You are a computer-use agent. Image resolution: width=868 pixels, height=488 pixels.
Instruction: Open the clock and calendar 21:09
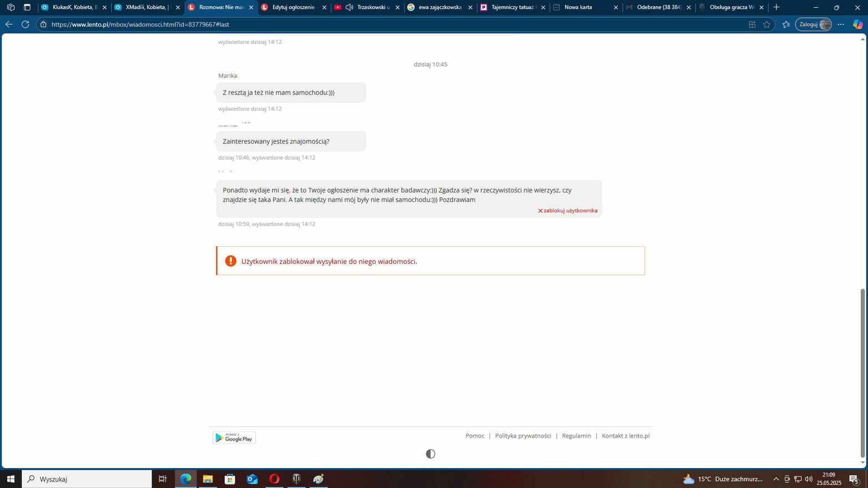829,479
